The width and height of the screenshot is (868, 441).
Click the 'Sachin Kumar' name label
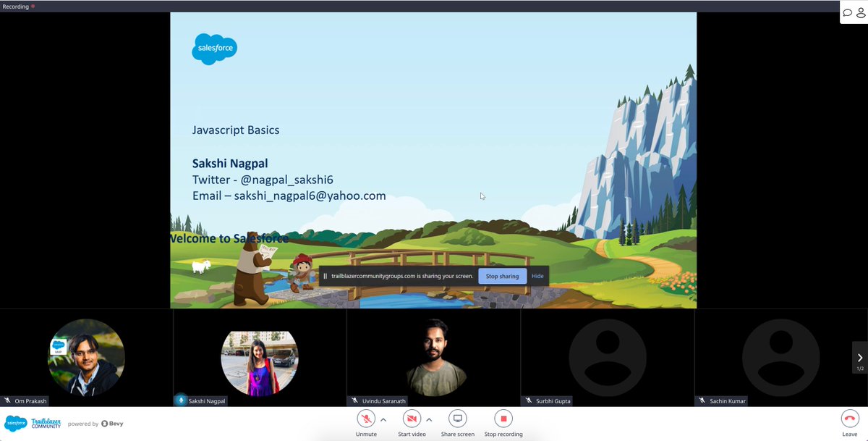coord(728,400)
